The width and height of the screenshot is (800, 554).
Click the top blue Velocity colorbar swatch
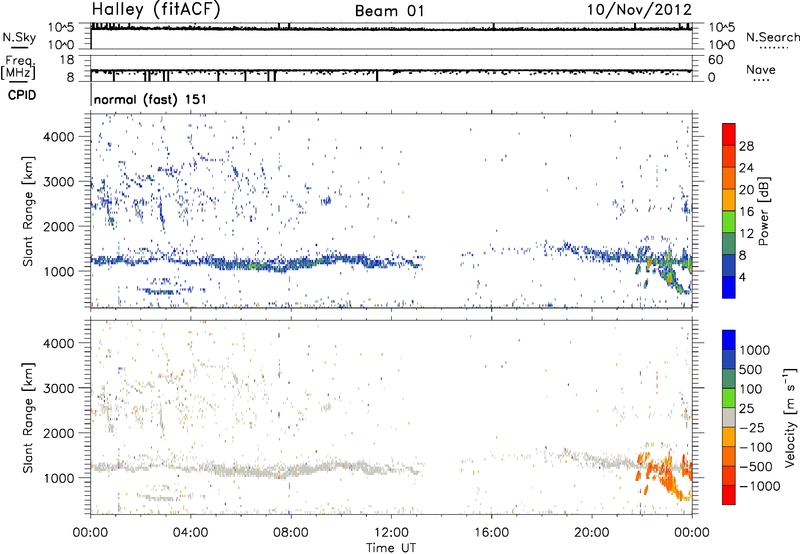(729, 340)
